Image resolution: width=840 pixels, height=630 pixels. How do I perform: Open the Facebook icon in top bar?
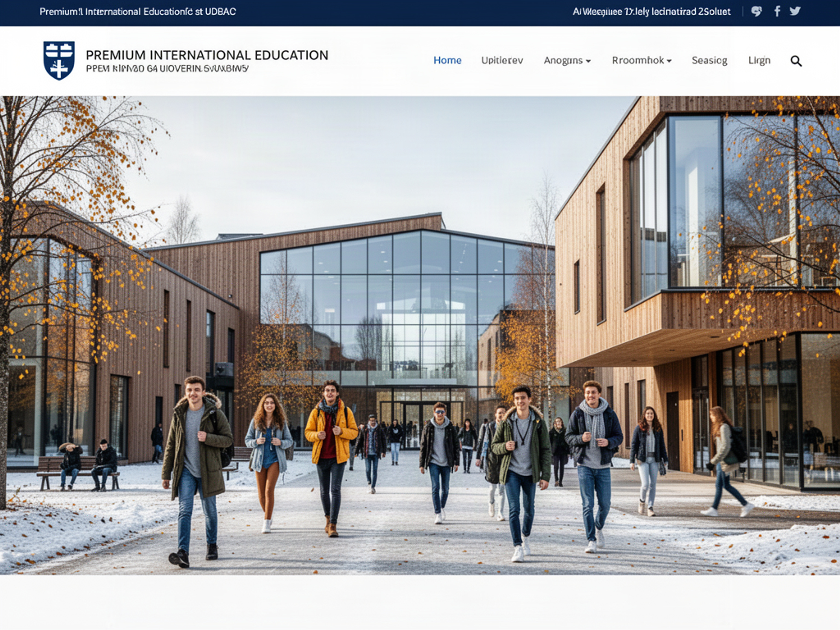pos(777,11)
